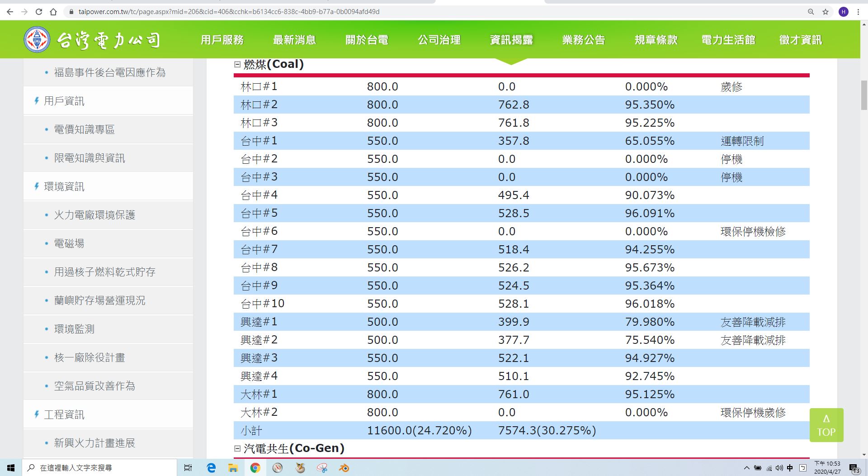Collapse the 汽電共生(Co-Gen) section

coord(237,448)
